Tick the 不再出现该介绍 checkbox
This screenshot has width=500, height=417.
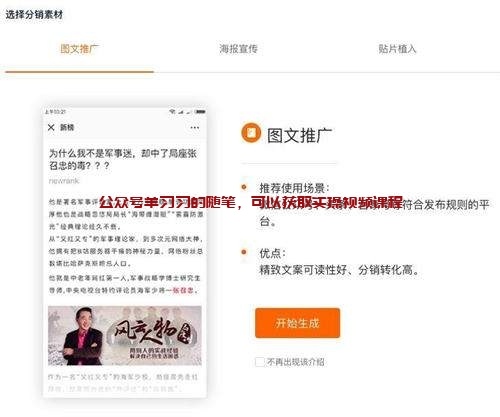(259, 362)
